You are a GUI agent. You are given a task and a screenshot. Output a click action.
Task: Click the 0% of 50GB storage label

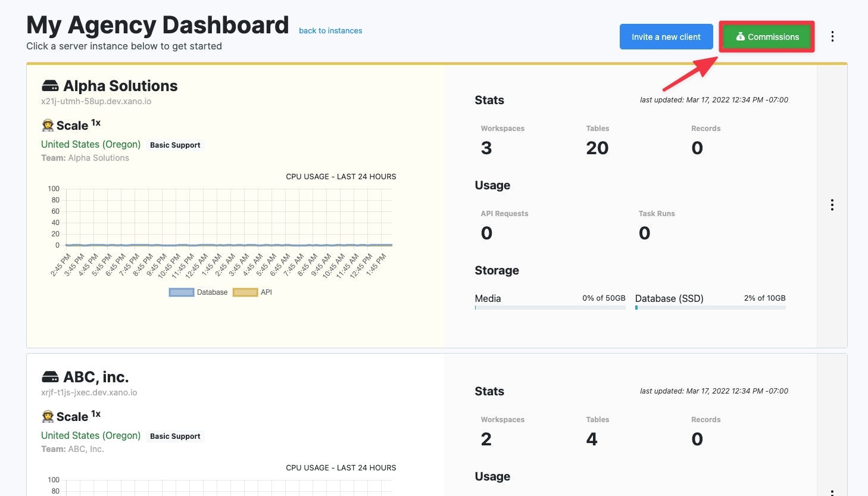point(604,298)
